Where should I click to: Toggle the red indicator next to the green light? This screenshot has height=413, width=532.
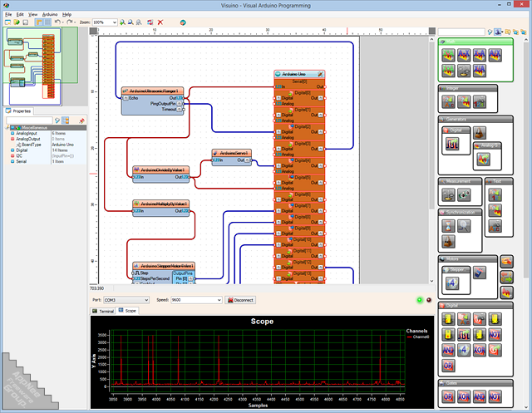point(429,300)
